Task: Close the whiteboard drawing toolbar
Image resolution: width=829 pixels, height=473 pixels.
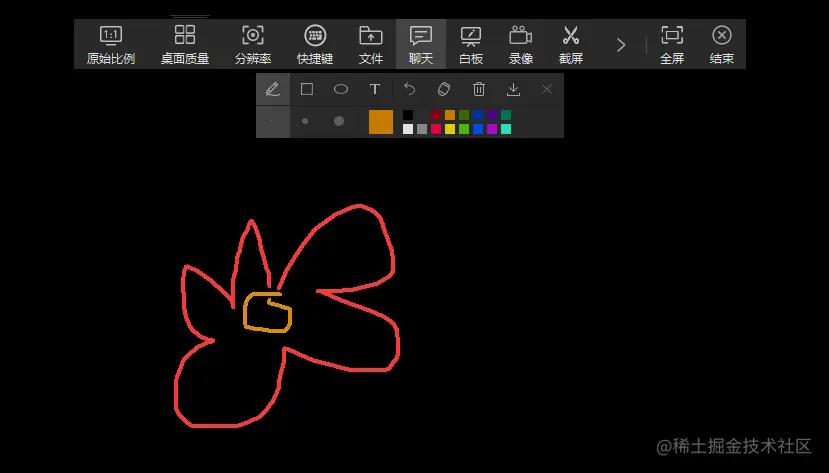Action: click(x=547, y=89)
